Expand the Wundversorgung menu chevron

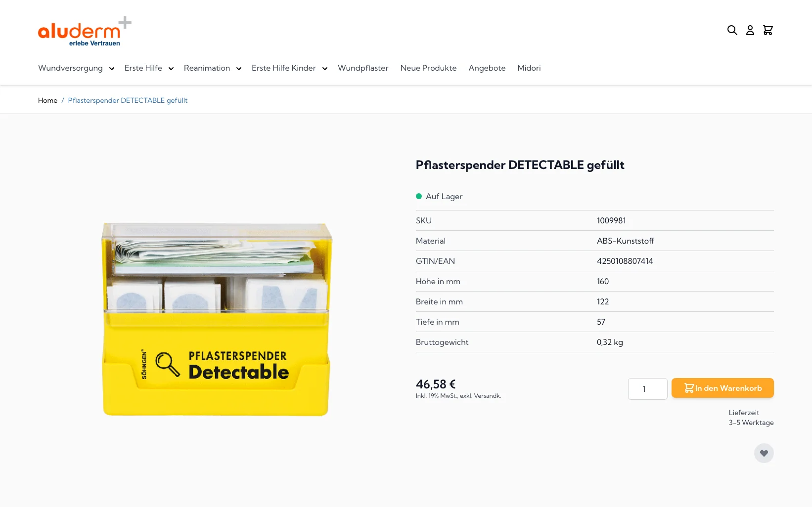click(112, 69)
